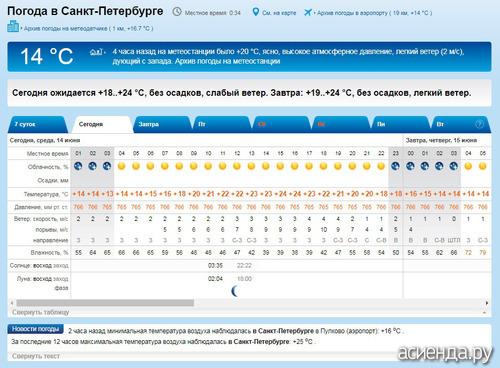Screen dimensions: 500x368
Task: Open Архив погоды на метеостанции link in banner
Action: [227, 61]
